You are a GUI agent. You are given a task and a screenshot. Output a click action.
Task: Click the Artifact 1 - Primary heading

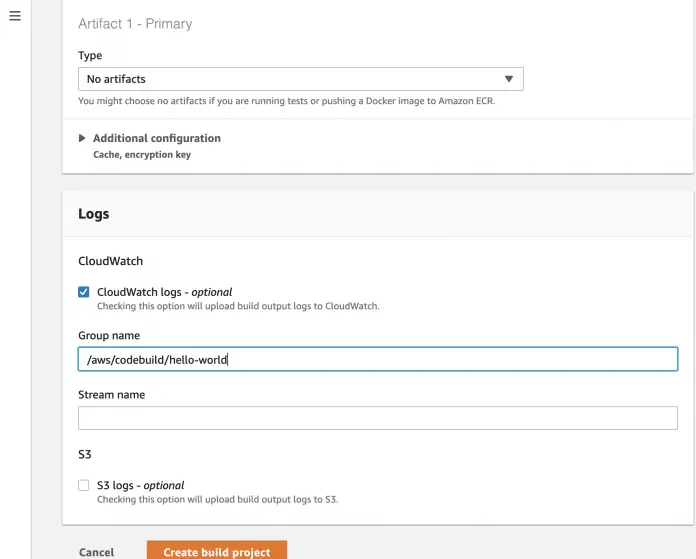click(135, 23)
